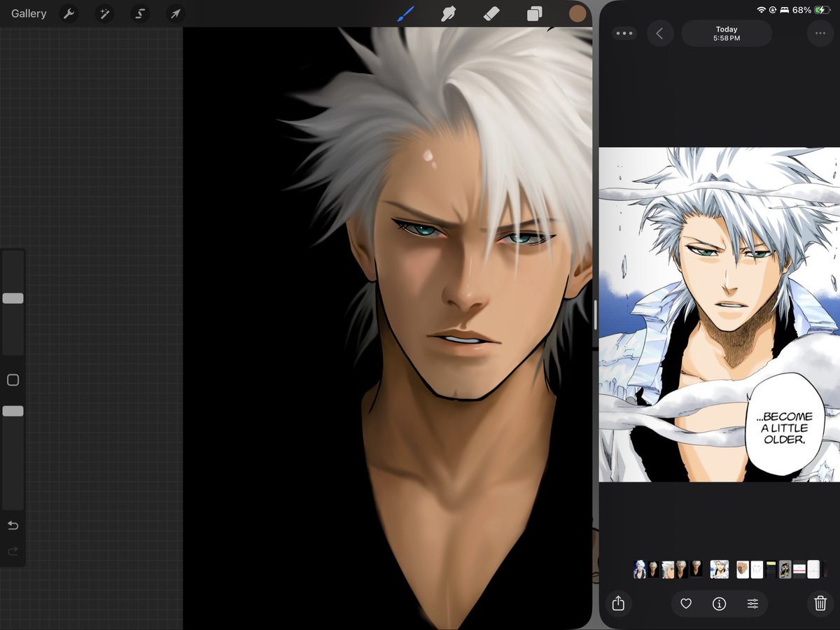Viewport: 840px width, 630px height.
Task: Activate the Selection tool (S ribbon icon)
Action: [140, 13]
